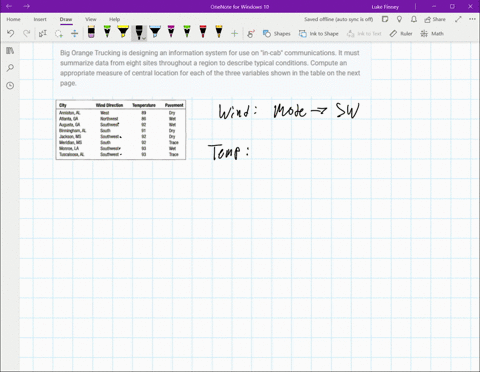Add a new pen with plus icon
Screen dimensions: 480x372
pos(234,33)
